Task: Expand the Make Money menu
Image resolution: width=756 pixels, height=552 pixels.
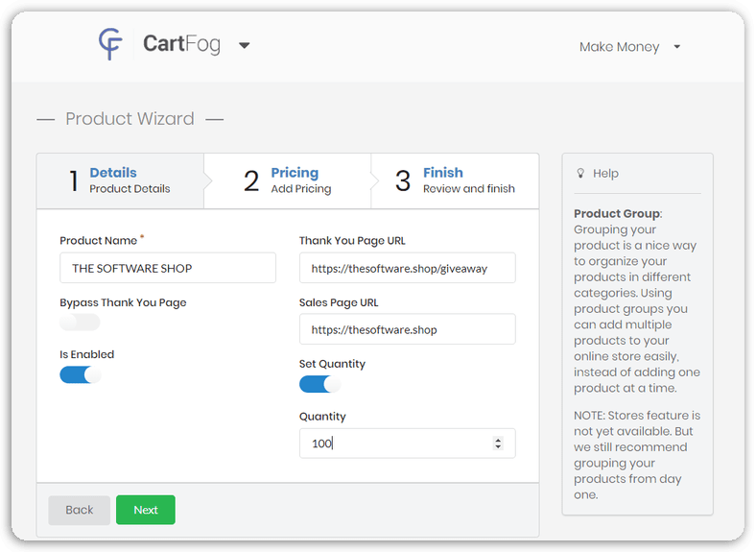Action: [x=677, y=47]
